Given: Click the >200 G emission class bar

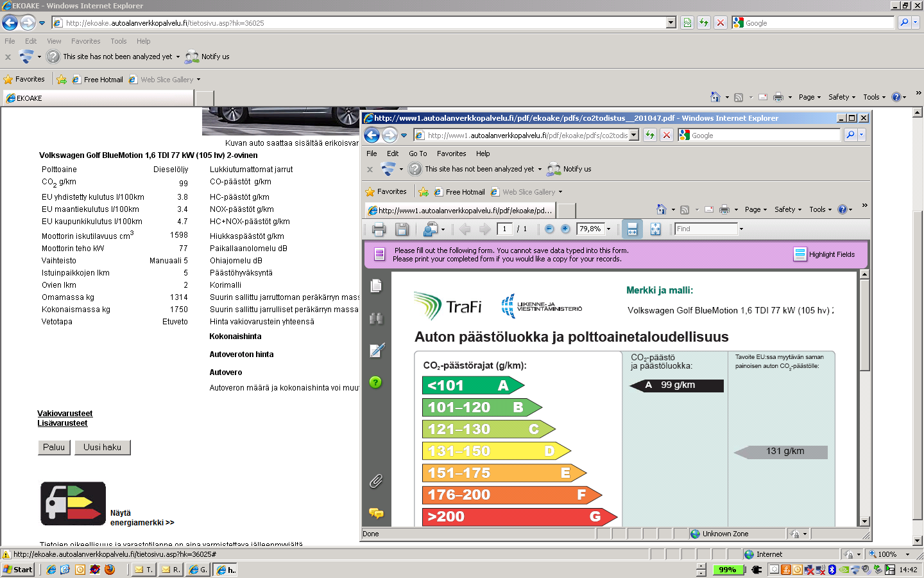Looking at the screenshot, I should click(x=520, y=516).
